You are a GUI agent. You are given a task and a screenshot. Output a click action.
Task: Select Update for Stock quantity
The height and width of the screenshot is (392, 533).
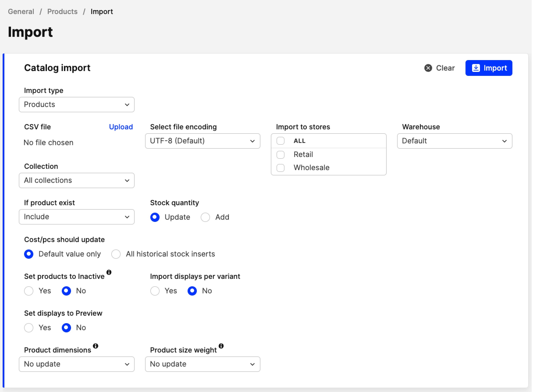click(155, 217)
